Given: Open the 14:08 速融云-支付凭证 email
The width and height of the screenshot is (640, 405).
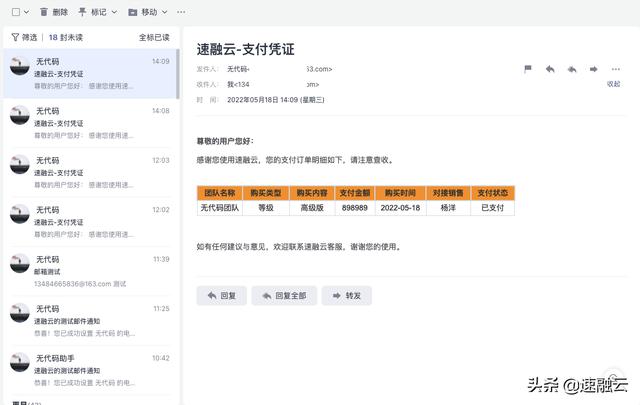Looking at the screenshot, I should 90,123.
